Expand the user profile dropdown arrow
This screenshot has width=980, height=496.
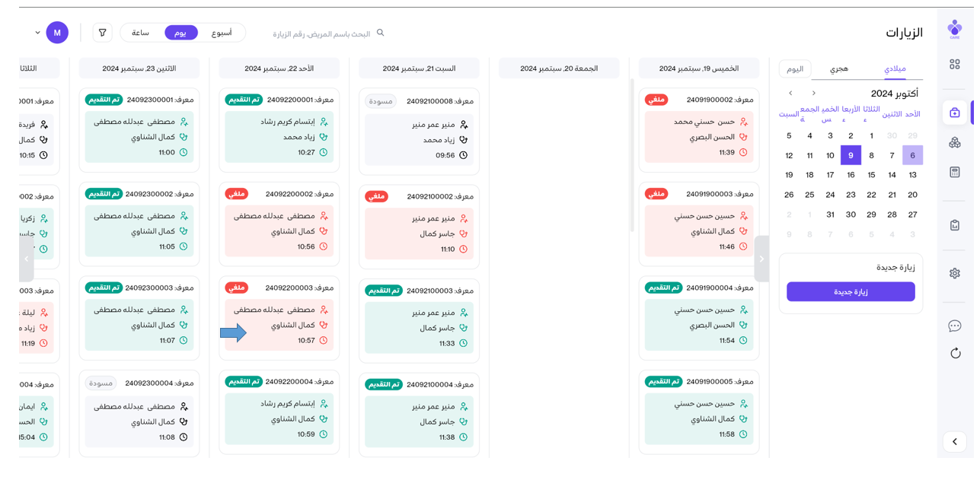coord(37,33)
